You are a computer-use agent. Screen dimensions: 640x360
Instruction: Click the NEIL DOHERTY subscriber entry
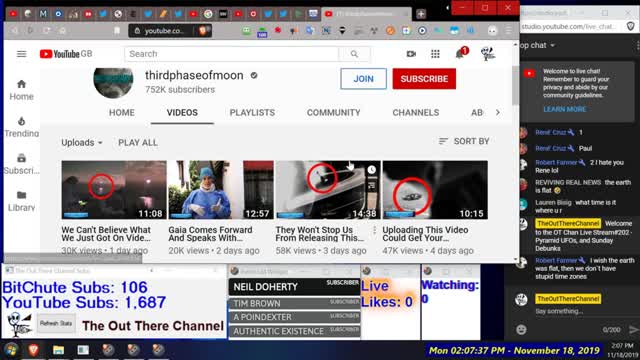point(294,287)
